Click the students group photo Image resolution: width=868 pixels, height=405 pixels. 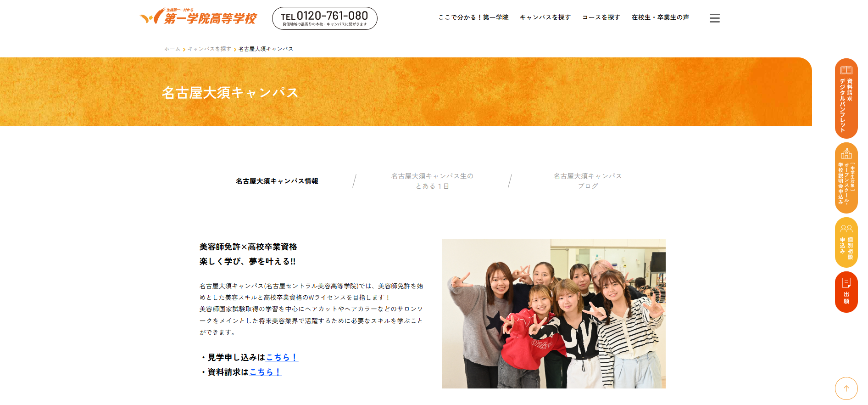click(x=554, y=314)
